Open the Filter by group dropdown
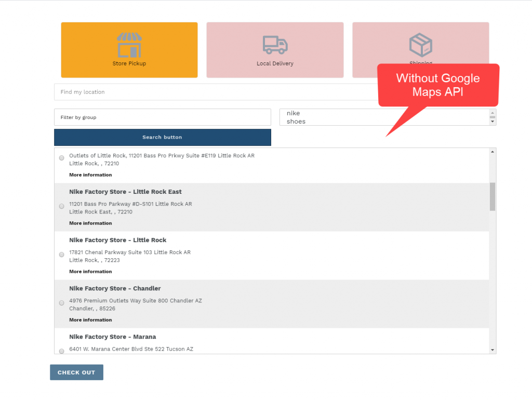This screenshot has height=400, width=532. tap(162, 117)
